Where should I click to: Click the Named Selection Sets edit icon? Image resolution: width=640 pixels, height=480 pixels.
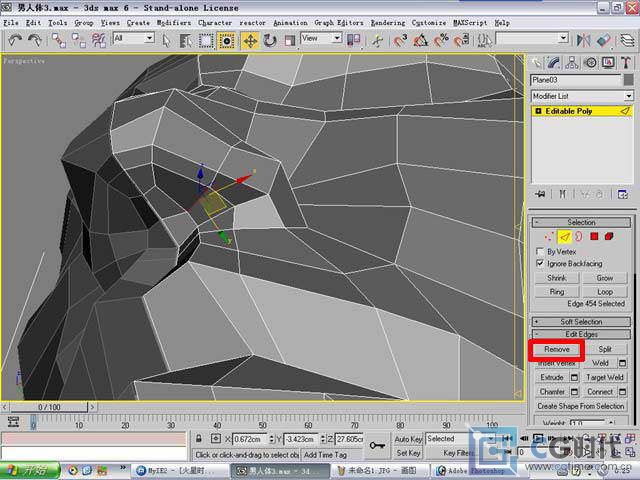484,40
